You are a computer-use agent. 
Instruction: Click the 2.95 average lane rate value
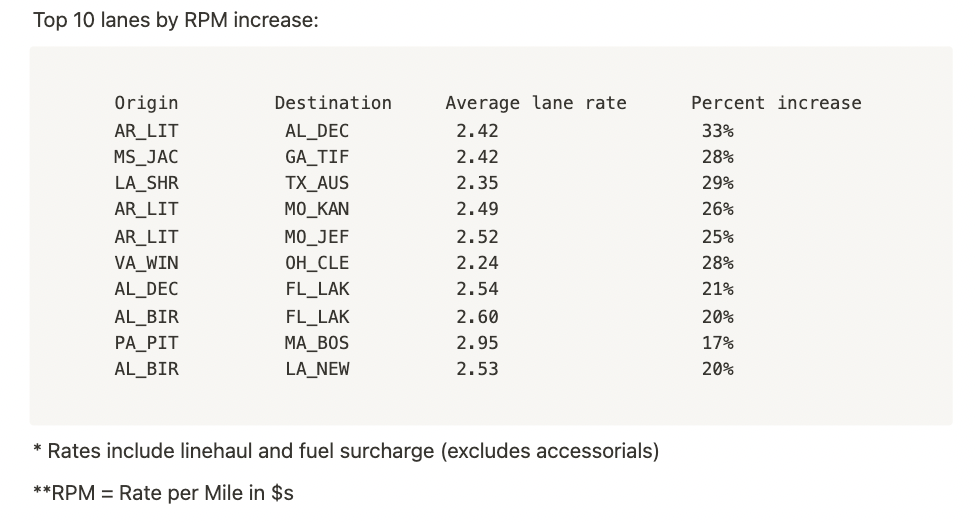tap(477, 343)
